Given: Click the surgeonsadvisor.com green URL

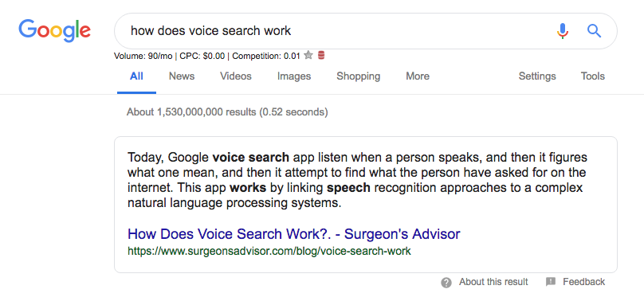Looking at the screenshot, I should click(269, 251).
